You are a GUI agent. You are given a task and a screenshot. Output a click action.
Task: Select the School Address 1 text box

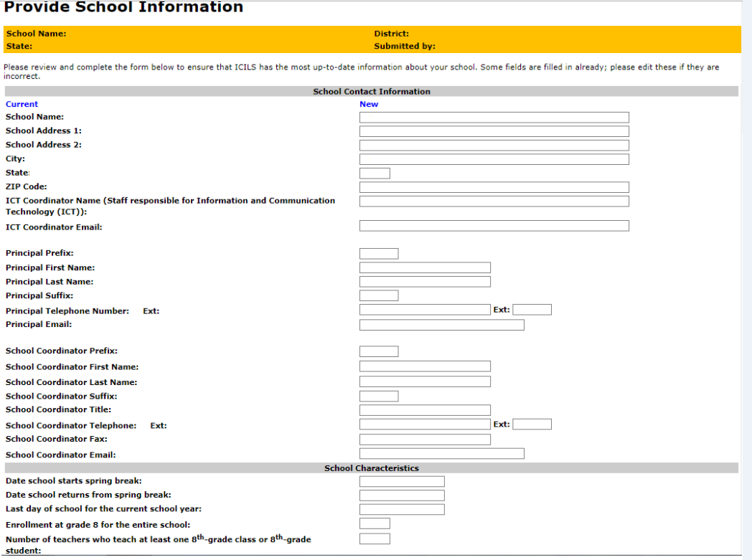[x=494, y=131]
